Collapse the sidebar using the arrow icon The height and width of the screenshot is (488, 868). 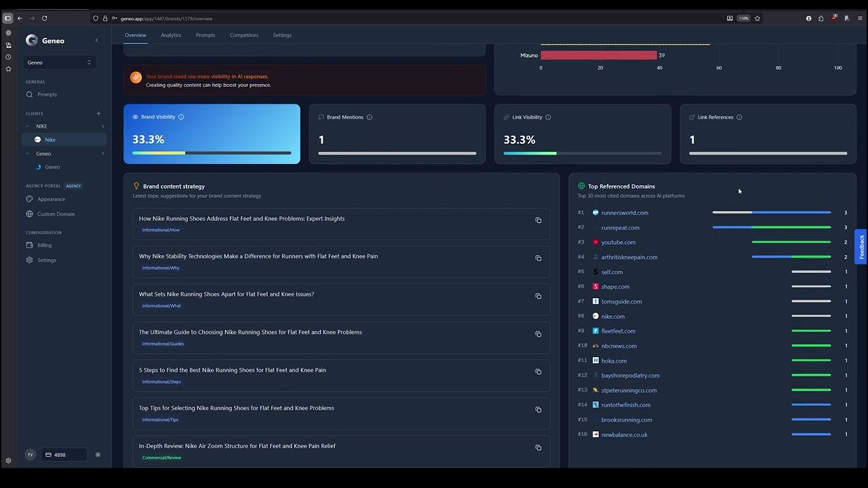coord(96,41)
